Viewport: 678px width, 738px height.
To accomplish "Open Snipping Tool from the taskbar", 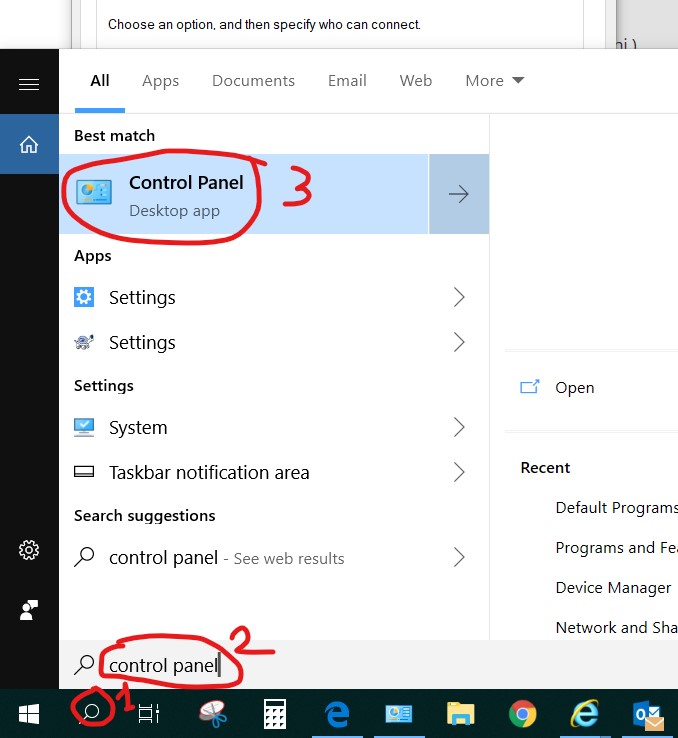I will (212, 713).
